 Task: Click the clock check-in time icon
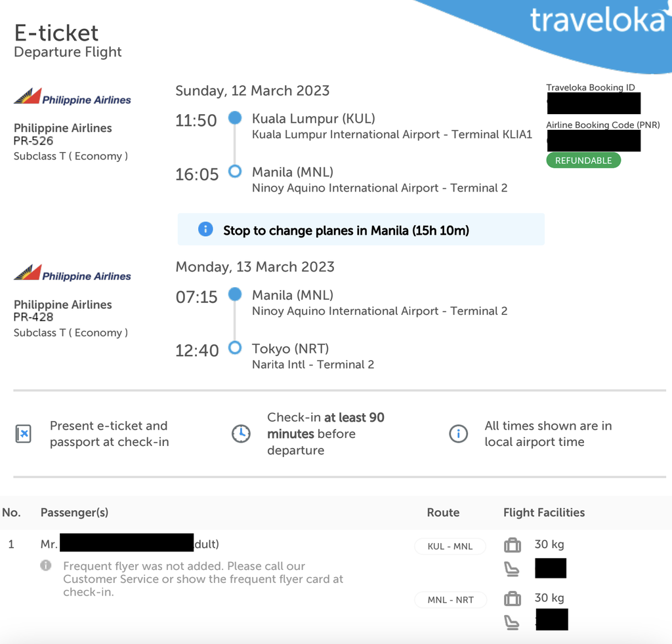pyautogui.click(x=241, y=433)
